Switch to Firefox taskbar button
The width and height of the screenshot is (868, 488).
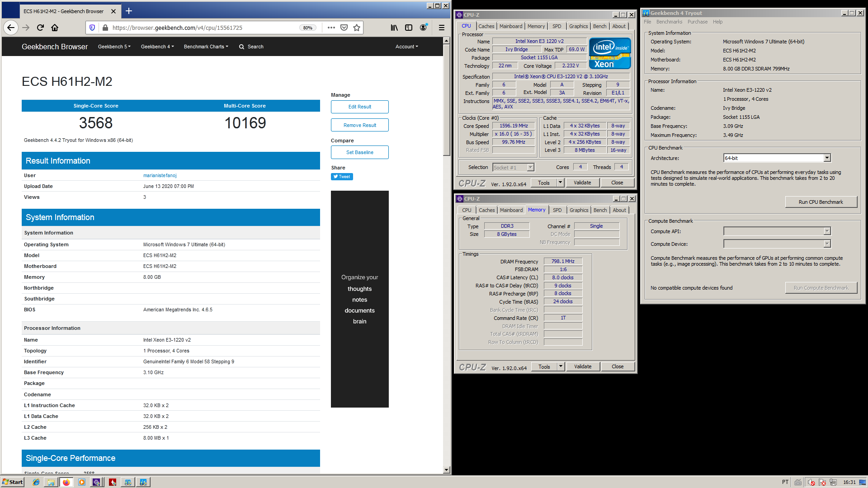pyautogui.click(x=66, y=482)
